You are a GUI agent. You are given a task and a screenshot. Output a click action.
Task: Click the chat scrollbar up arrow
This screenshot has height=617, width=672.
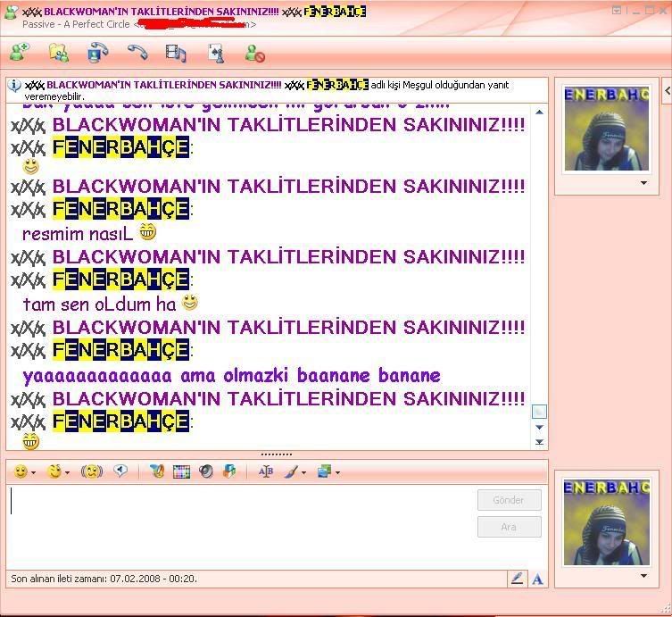pos(539,112)
